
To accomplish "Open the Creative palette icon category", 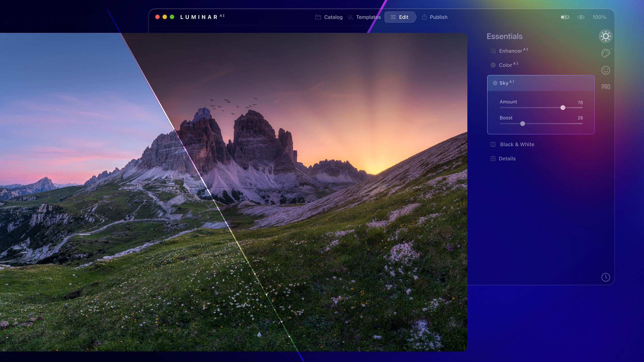I will tap(606, 53).
